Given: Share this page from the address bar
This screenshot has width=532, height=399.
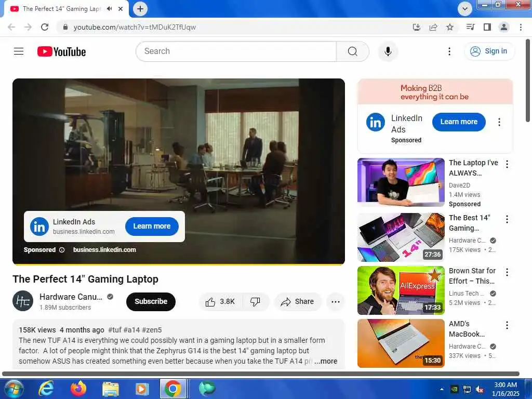Looking at the screenshot, I should (433, 27).
